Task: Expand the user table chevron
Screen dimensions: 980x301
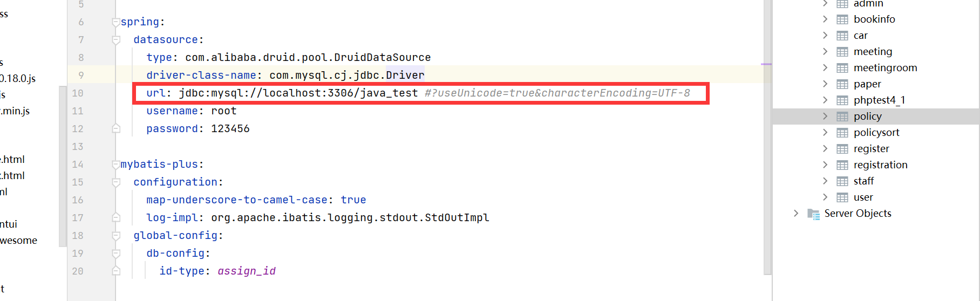Action: click(825, 197)
